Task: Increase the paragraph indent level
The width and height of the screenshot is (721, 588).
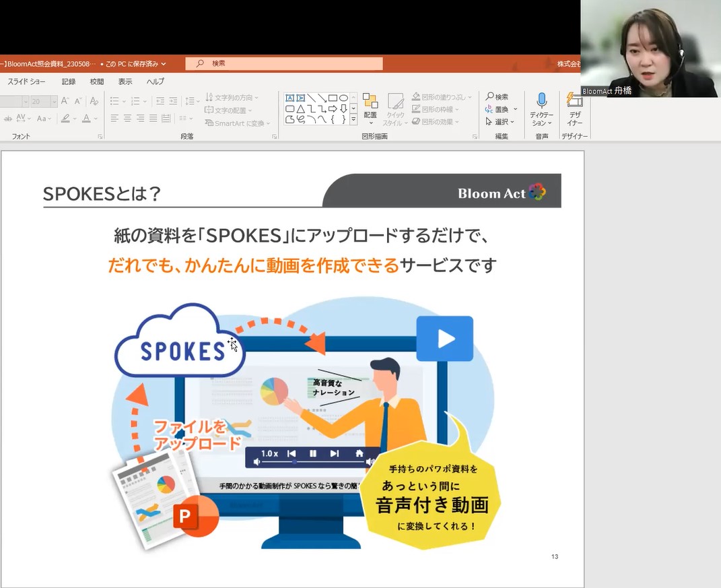Action: 173,101
